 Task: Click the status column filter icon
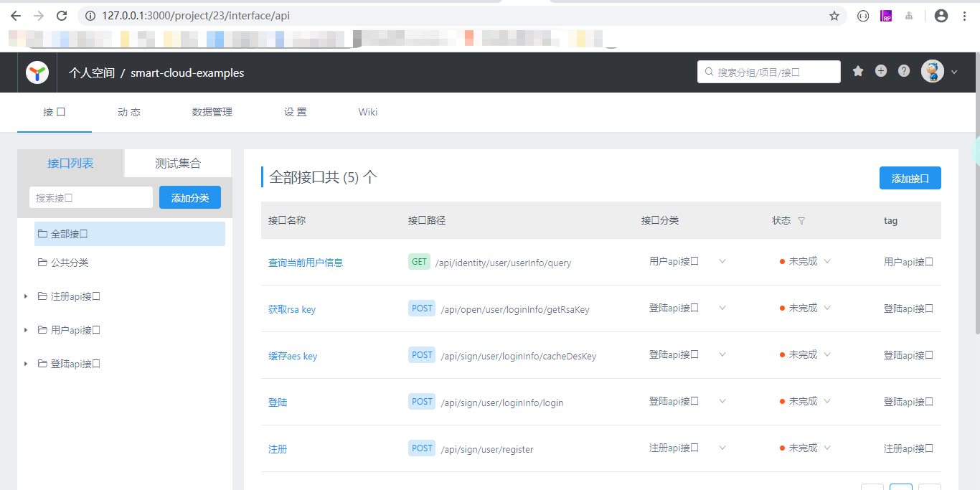(x=801, y=221)
